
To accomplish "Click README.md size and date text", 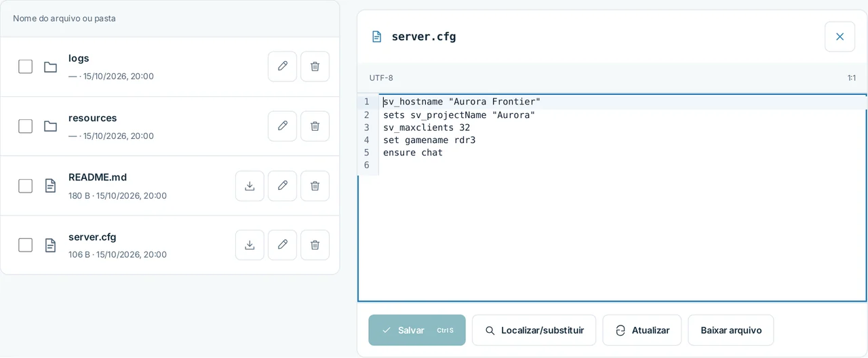I will pos(117,196).
